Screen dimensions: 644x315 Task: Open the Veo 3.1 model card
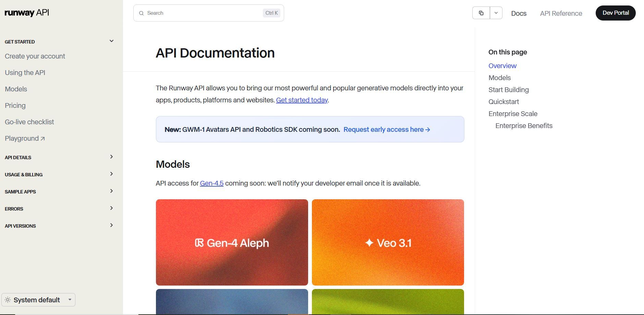tap(388, 242)
